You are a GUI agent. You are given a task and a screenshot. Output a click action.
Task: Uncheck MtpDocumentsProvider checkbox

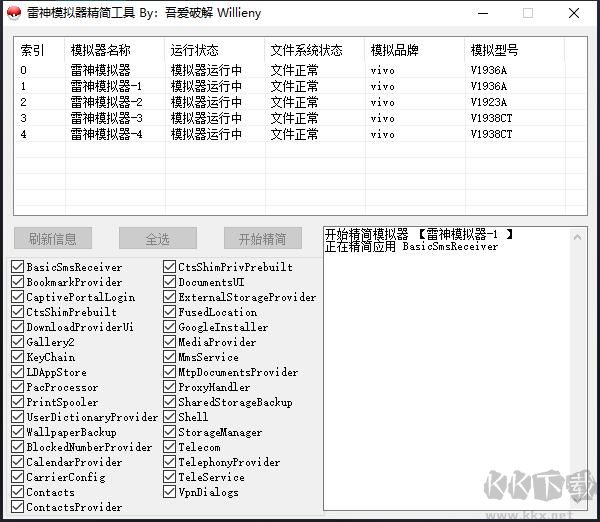(169, 372)
